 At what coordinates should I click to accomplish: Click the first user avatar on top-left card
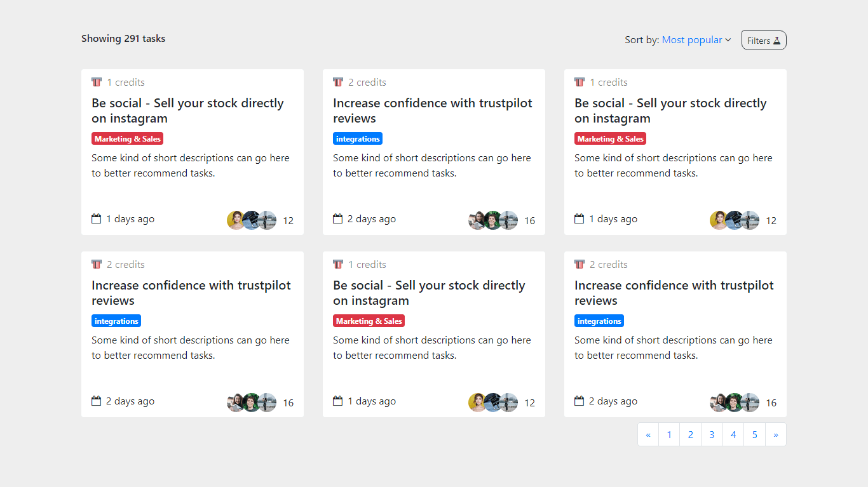[236, 220]
